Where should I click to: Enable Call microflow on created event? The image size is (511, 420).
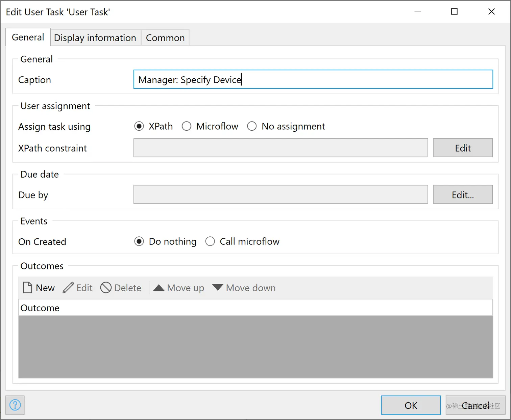210,241
